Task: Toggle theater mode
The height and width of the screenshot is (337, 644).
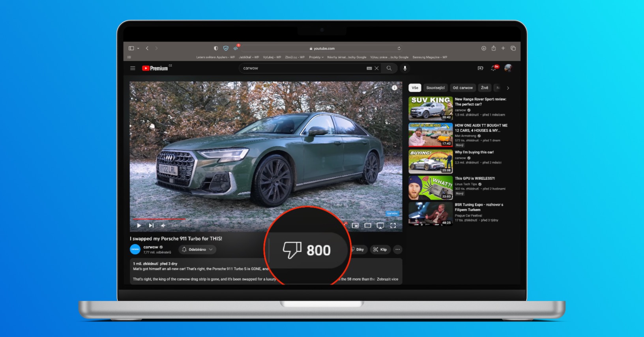Action: click(368, 226)
